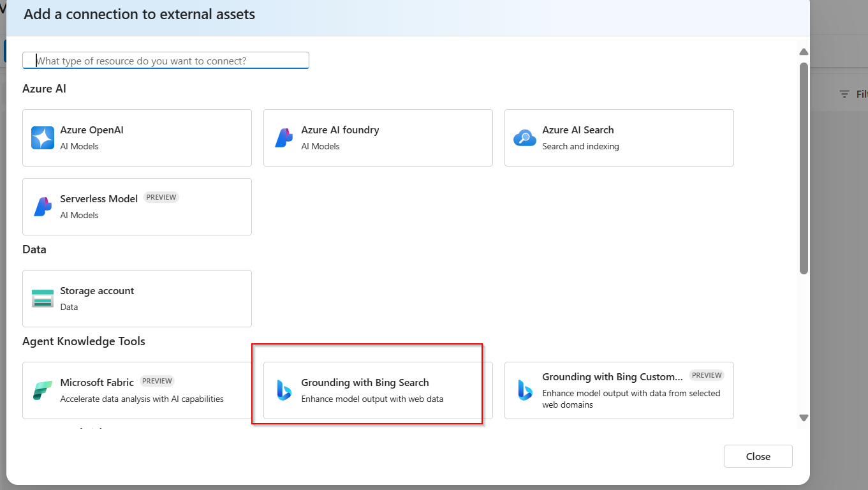Select the Storage account icon

click(x=42, y=298)
